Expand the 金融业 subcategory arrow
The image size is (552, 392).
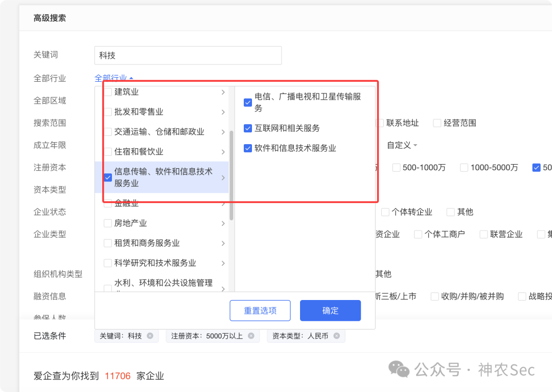[223, 203]
